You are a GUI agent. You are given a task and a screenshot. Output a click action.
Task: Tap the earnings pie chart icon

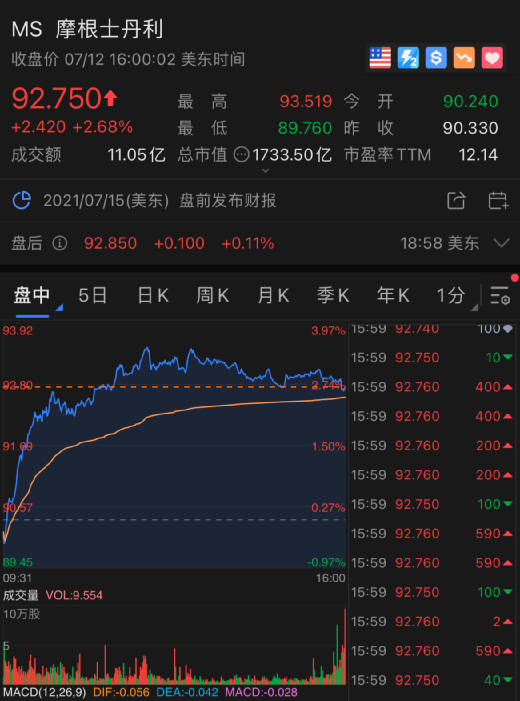(x=21, y=200)
